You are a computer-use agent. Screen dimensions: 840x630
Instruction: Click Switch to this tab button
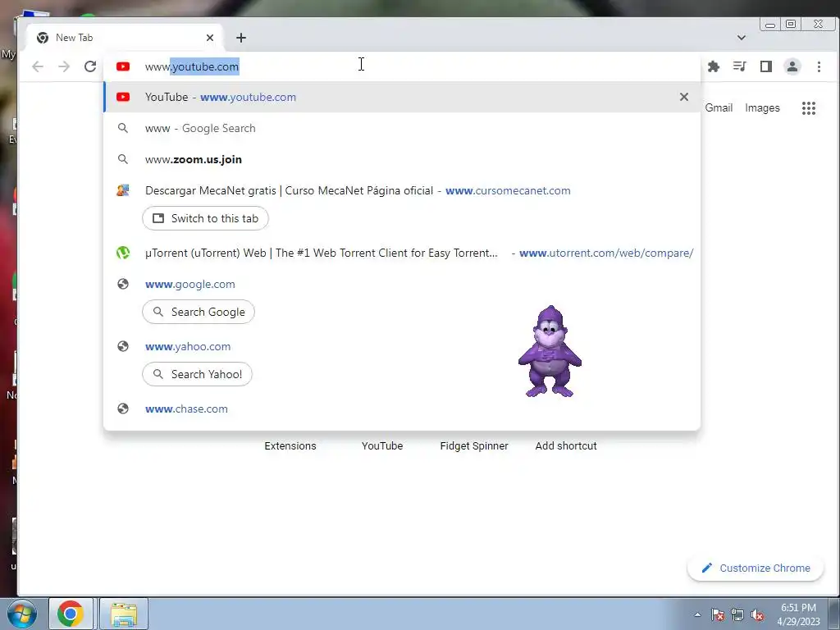coord(205,218)
